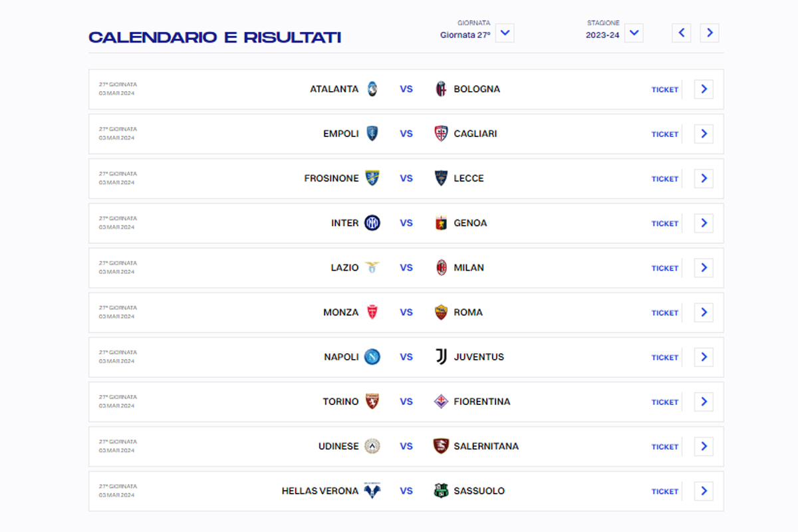Open Empoli vs Cagliari match details arrow
The image size is (798, 532).
coord(704,134)
